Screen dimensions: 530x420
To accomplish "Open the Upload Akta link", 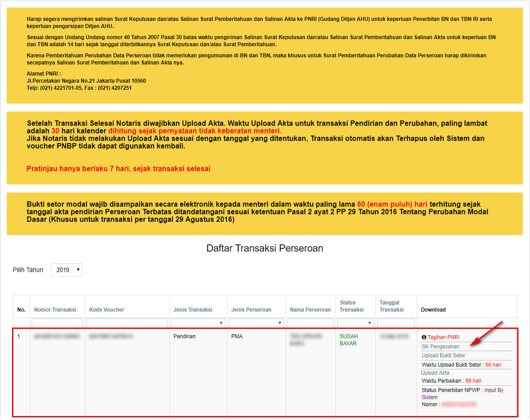I will [435, 373].
